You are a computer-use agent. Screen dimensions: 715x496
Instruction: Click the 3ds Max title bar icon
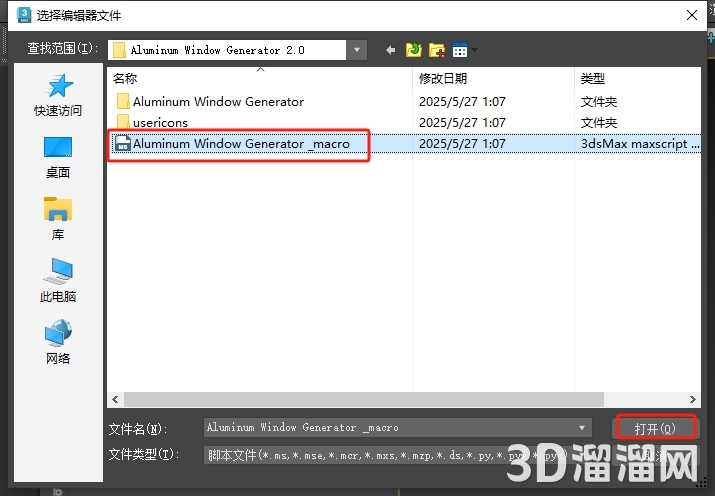[x=24, y=15]
